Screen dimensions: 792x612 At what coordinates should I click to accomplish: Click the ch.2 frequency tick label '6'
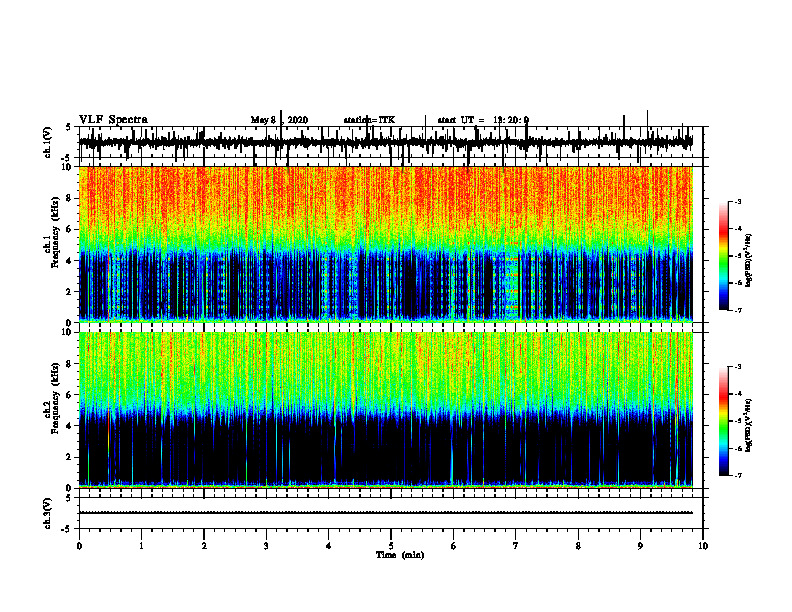[70, 394]
